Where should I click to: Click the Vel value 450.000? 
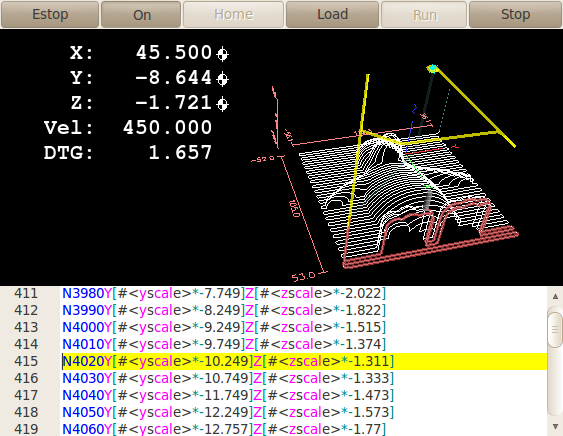click(167, 127)
